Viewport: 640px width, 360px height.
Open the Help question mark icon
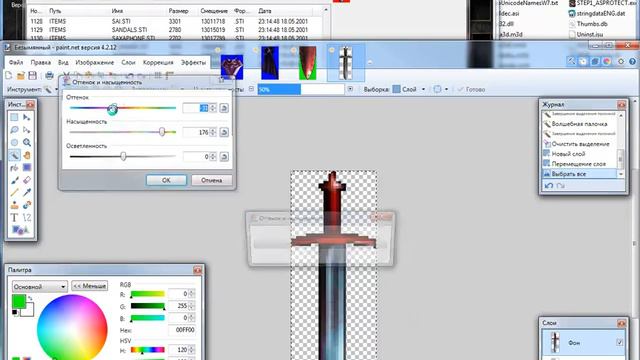coord(632,62)
